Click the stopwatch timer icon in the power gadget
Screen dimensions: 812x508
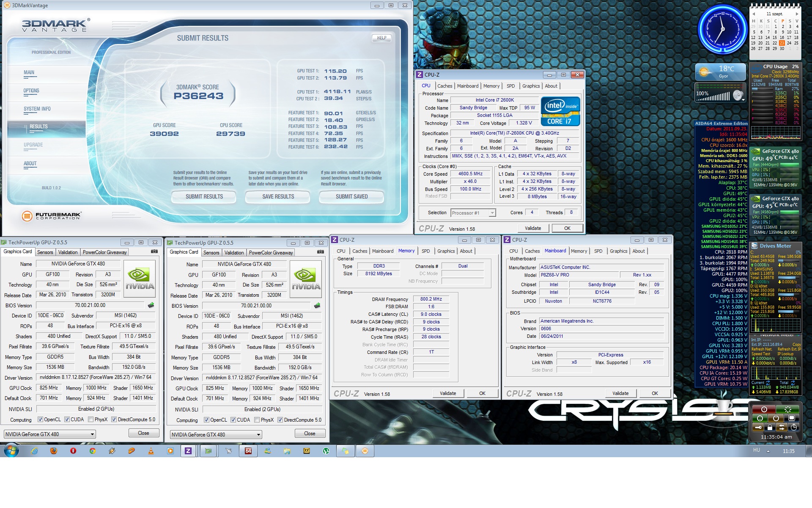(x=793, y=427)
